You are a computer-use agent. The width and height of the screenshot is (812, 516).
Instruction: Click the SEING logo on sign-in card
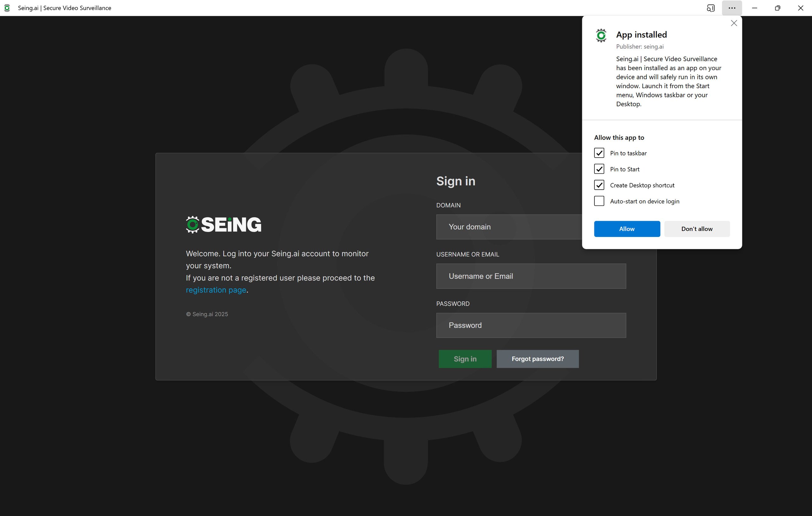[224, 225]
